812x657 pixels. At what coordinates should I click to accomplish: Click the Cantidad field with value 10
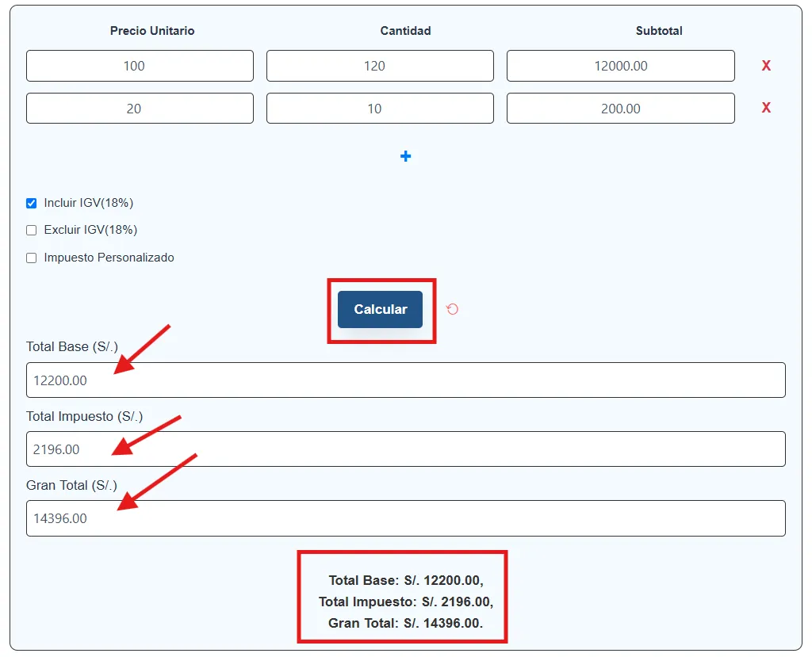[380, 109]
